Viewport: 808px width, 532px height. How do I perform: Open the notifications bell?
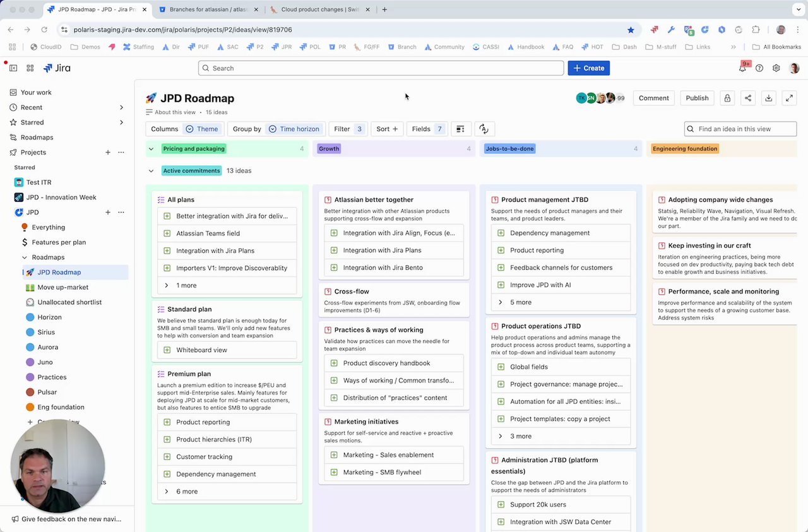point(743,68)
